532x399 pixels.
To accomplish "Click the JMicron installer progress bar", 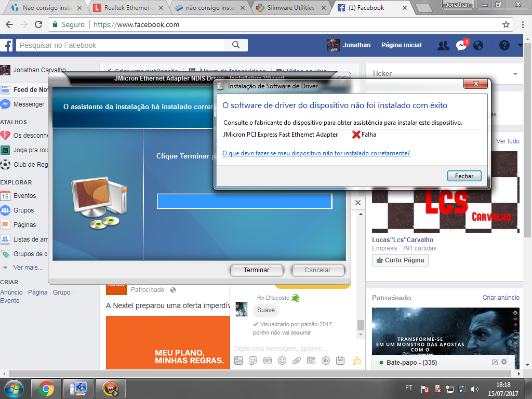I will 244,201.
